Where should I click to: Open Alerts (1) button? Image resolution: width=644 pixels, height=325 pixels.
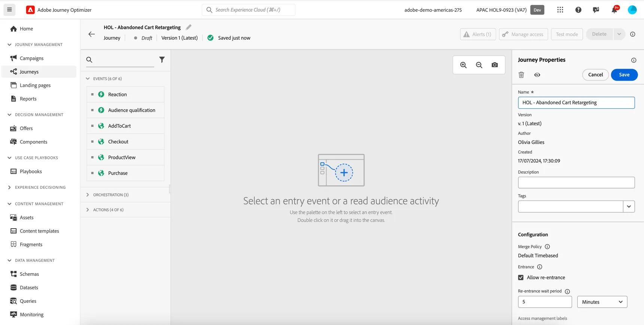point(478,34)
